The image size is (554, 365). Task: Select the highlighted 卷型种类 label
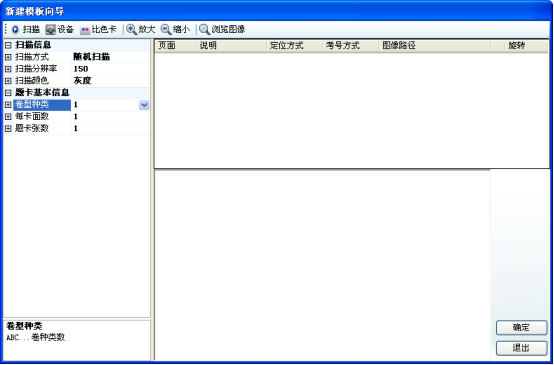[42, 105]
